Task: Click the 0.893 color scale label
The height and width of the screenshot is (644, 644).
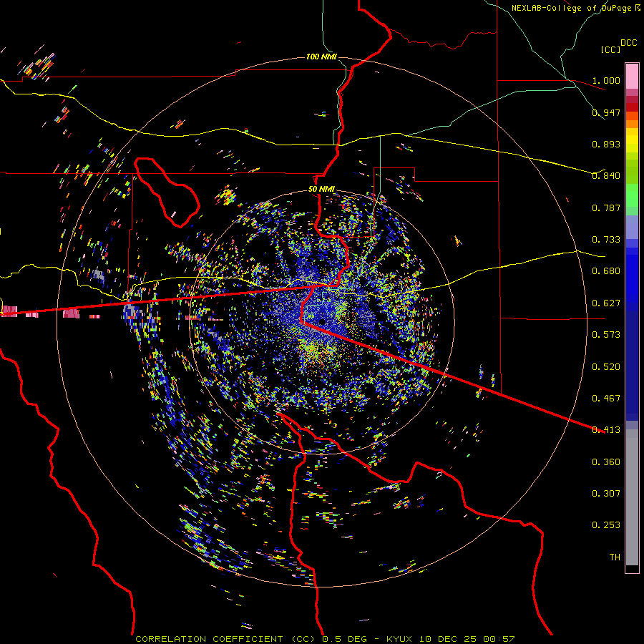Action: click(606, 144)
